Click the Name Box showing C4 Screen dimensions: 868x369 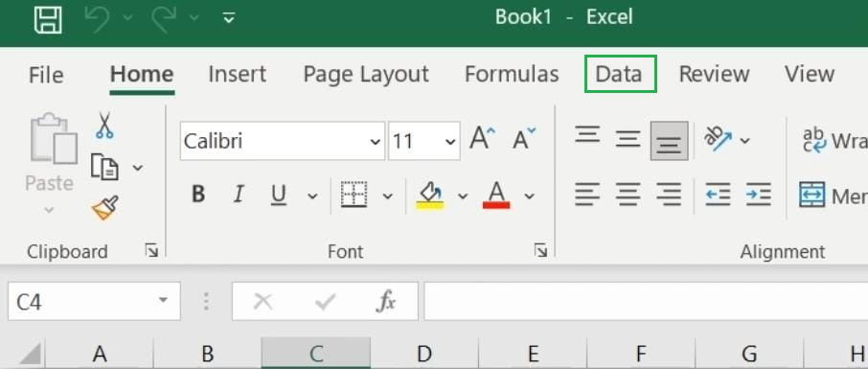[94, 301]
